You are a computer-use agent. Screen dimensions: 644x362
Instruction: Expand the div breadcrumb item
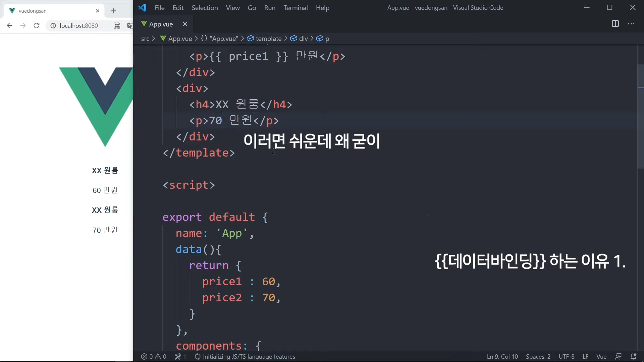303,39
